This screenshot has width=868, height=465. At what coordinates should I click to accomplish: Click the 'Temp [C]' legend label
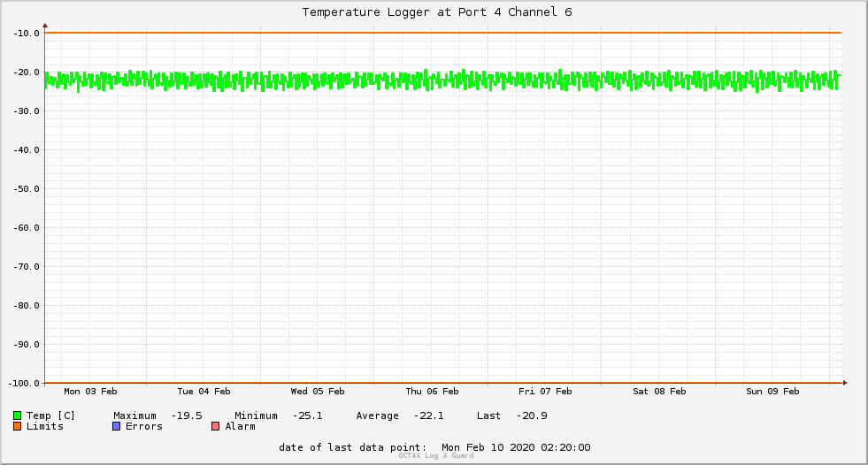point(50,415)
